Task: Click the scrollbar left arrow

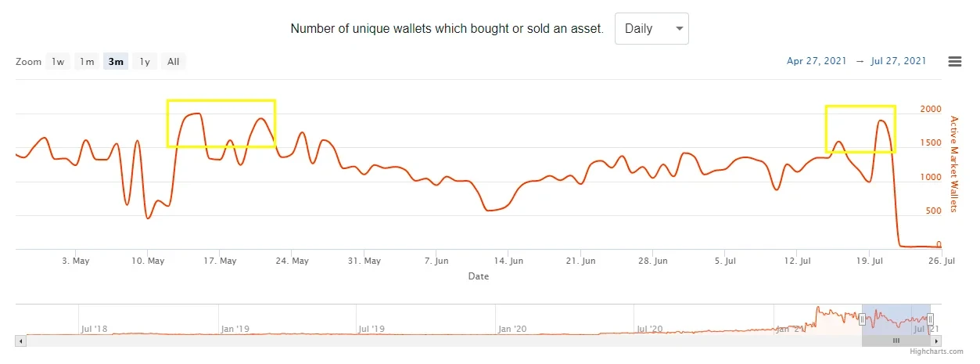Action: pyautogui.click(x=21, y=341)
